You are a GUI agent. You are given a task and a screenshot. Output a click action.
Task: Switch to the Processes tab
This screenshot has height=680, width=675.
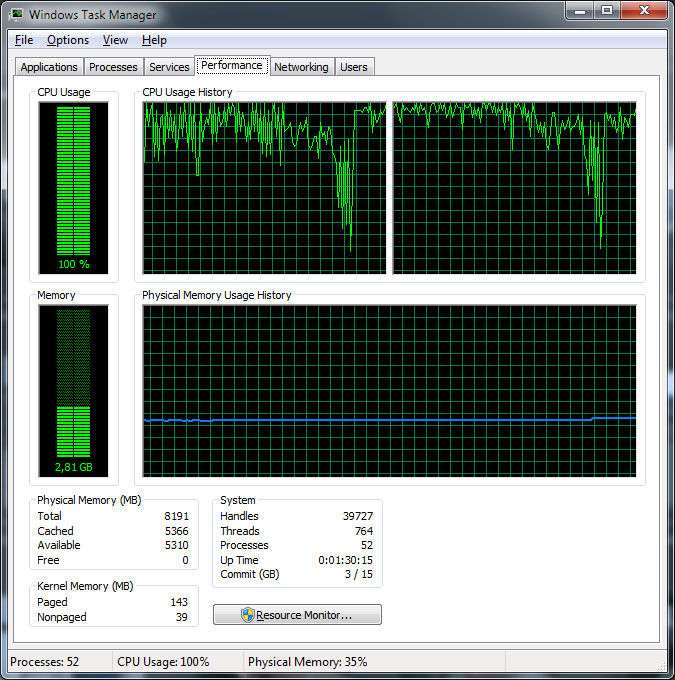[113, 67]
